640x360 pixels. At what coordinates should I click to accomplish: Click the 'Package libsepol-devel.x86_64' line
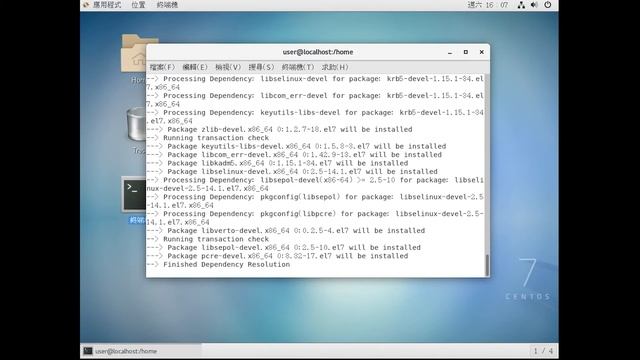284,248
